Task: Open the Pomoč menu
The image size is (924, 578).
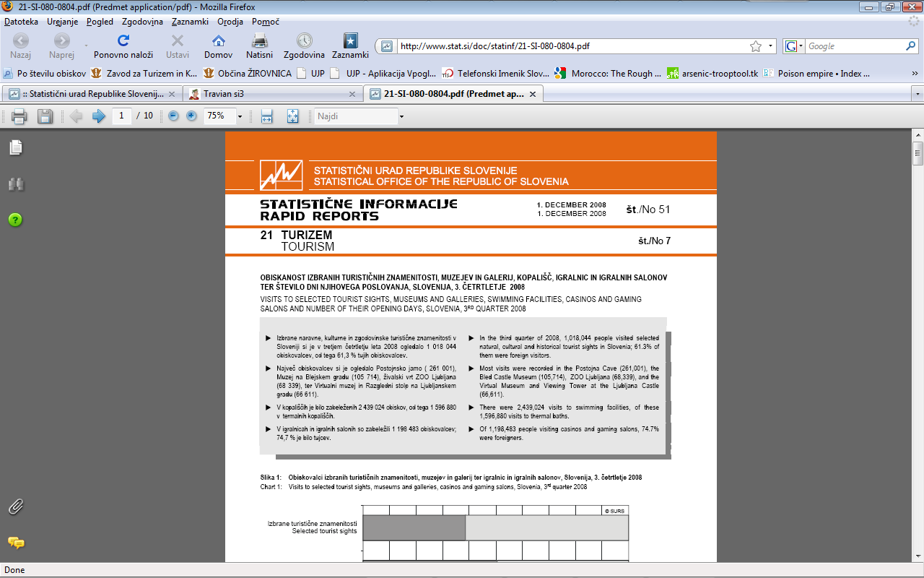Action: pos(266,22)
